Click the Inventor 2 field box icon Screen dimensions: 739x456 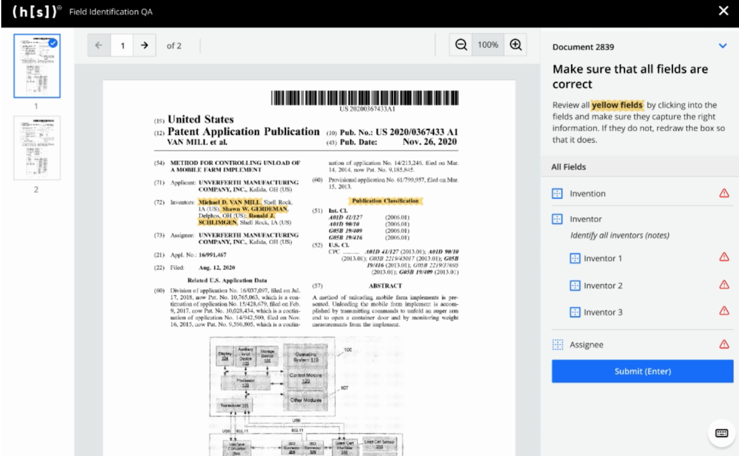click(575, 285)
